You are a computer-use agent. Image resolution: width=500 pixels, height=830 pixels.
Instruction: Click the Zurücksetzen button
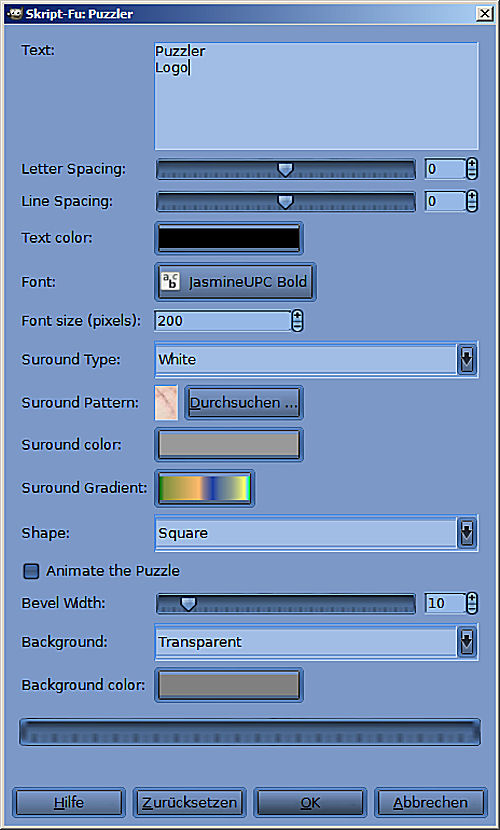pyautogui.click(x=189, y=803)
